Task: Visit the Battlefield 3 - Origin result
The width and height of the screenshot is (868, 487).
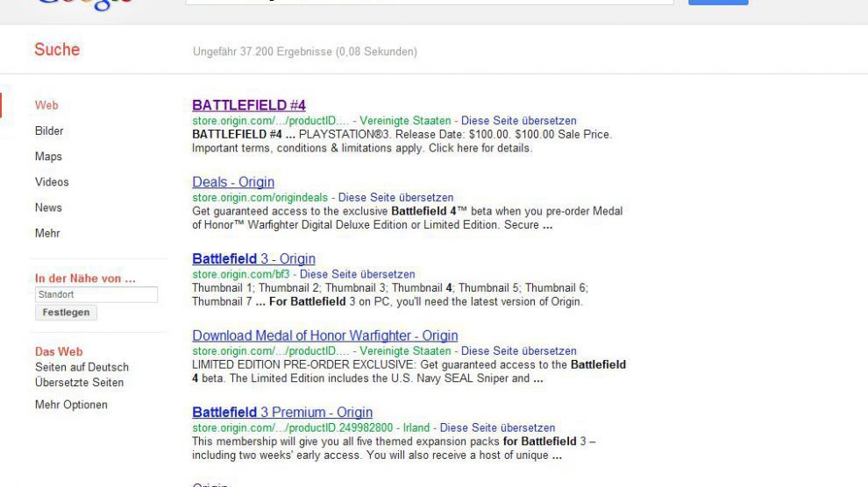Action: coord(253,259)
